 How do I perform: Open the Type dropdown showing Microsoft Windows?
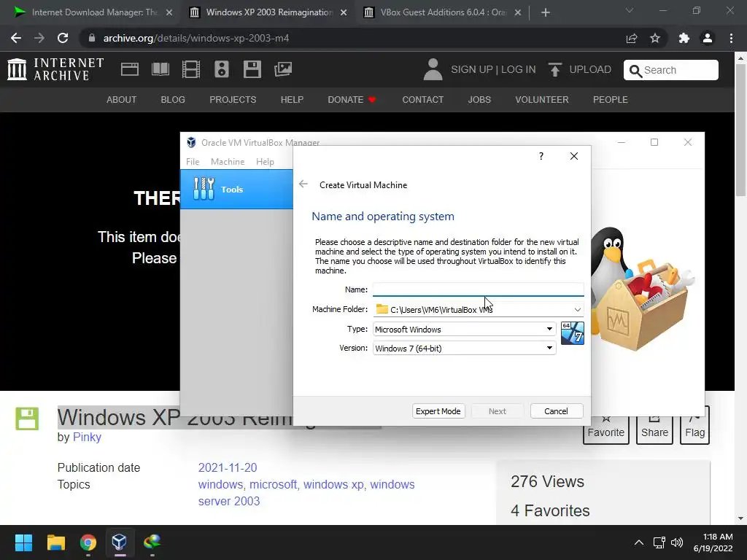click(465, 329)
